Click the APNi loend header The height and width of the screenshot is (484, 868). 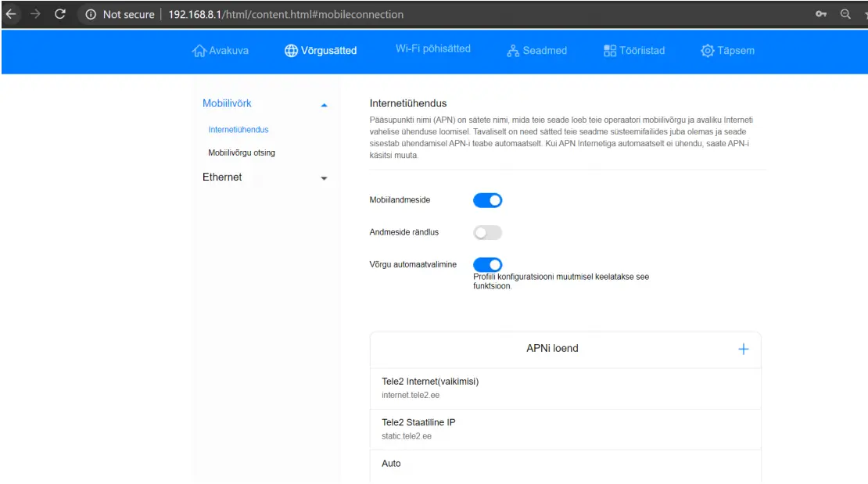point(552,348)
